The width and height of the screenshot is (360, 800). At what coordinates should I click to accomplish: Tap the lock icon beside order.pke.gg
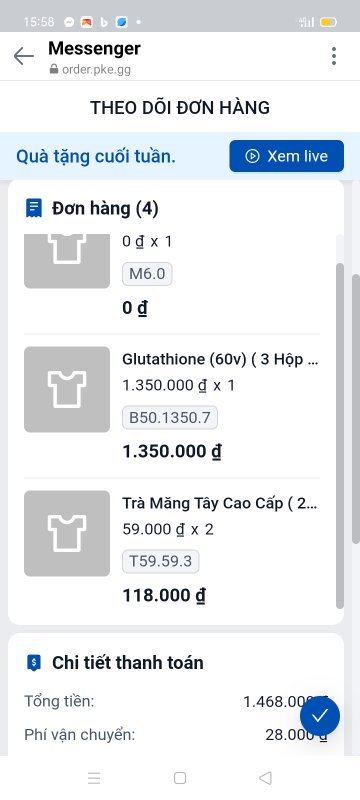[54, 69]
